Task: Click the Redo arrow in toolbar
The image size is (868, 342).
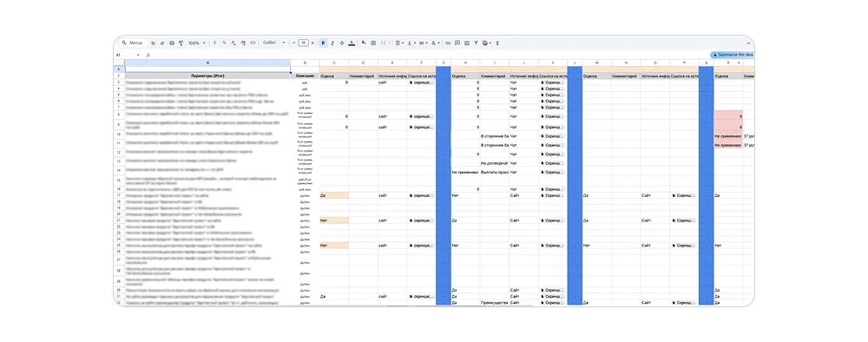Action: click(x=162, y=43)
